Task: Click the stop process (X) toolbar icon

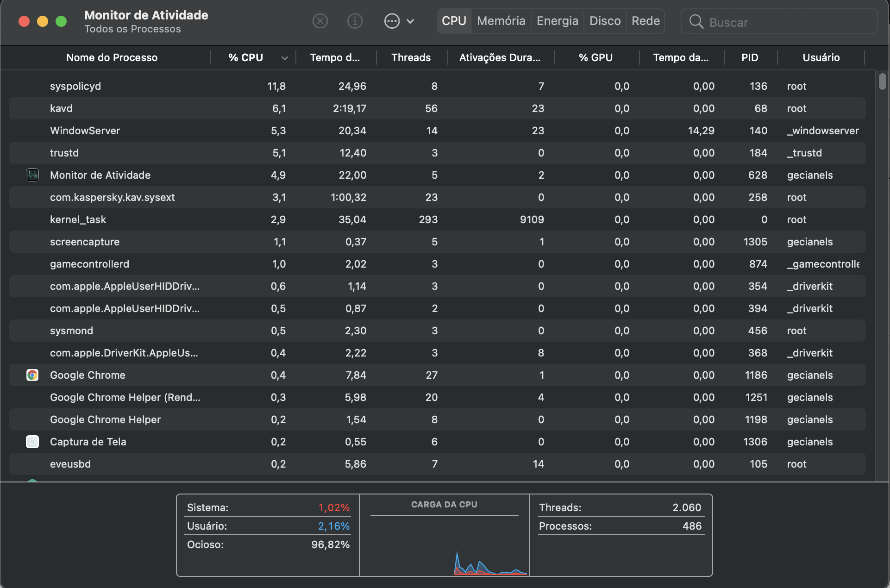Action: pyautogui.click(x=320, y=21)
